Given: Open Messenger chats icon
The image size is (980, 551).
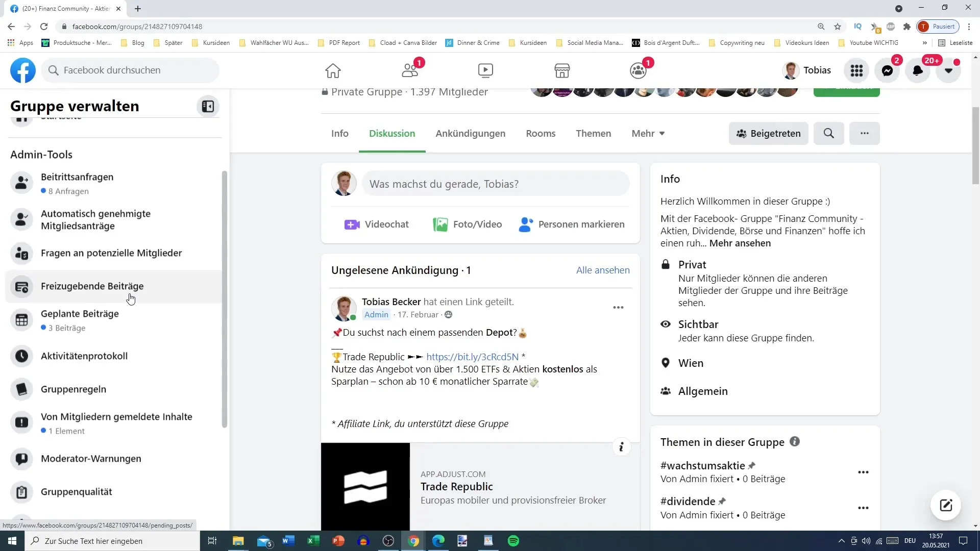Looking at the screenshot, I should [x=887, y=70].
